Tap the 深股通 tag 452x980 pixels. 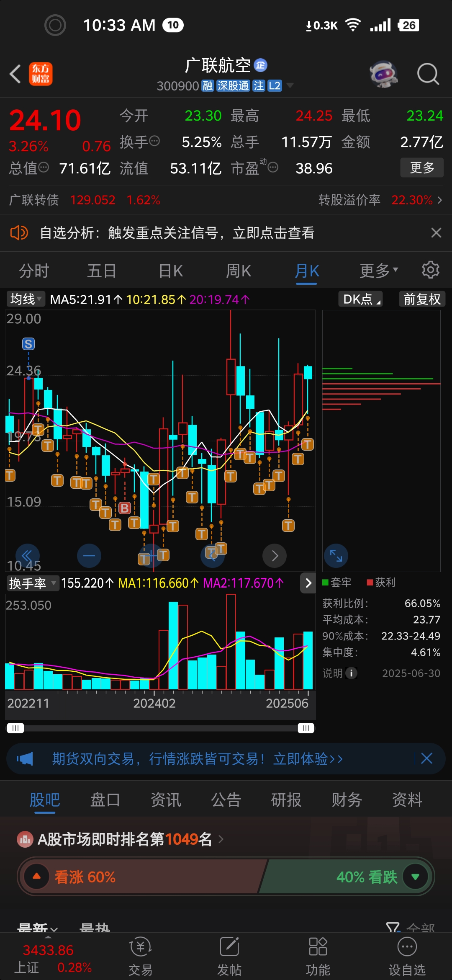pyautogui.click(x=233, y=86)
